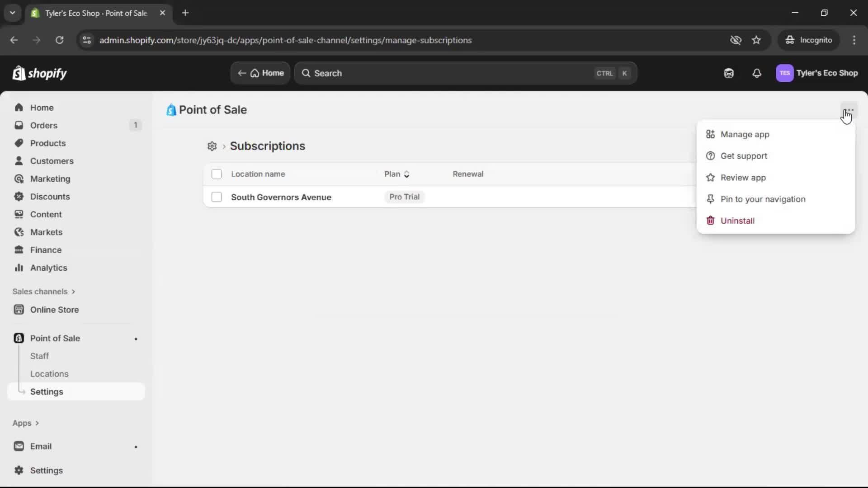The image size is (868, 488).
Task: Check the South Governors Avenue row checkbox
Action: 217,197
